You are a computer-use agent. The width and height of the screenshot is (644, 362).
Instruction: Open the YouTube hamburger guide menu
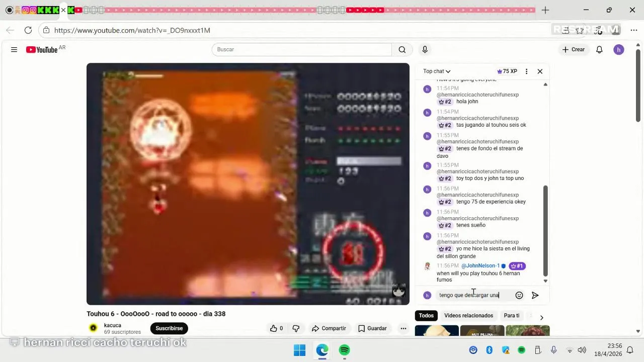(14, 49)
